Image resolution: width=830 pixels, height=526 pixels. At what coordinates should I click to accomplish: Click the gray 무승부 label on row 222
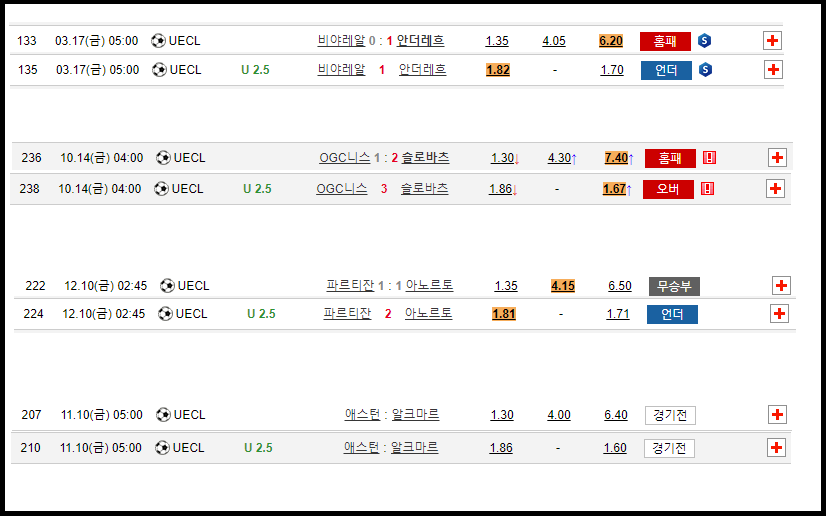coord(674,286)
